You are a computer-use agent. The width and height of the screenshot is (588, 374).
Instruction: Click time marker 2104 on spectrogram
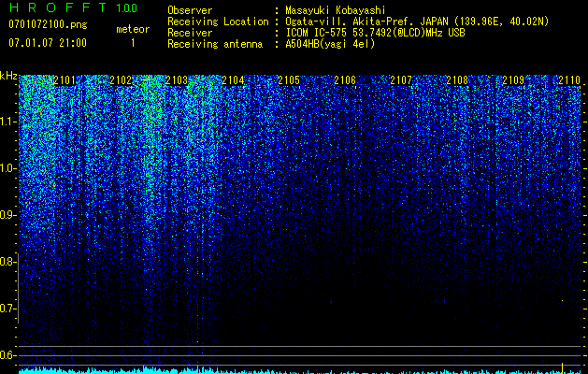[x=233, y=80]
